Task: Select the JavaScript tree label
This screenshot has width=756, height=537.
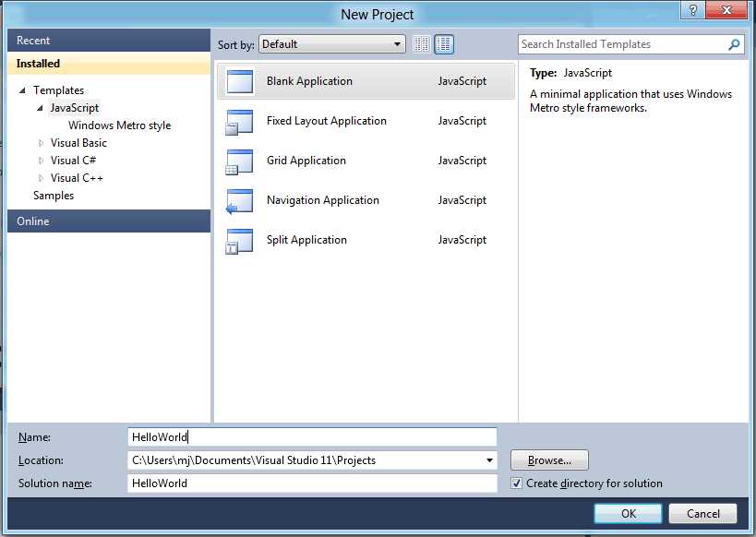Action: point(74,108)
